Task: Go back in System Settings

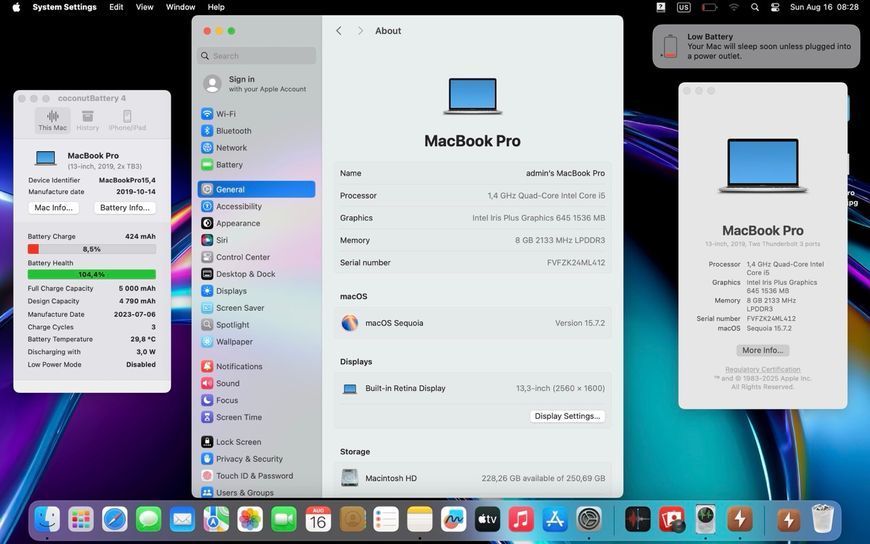Action: 338,31
